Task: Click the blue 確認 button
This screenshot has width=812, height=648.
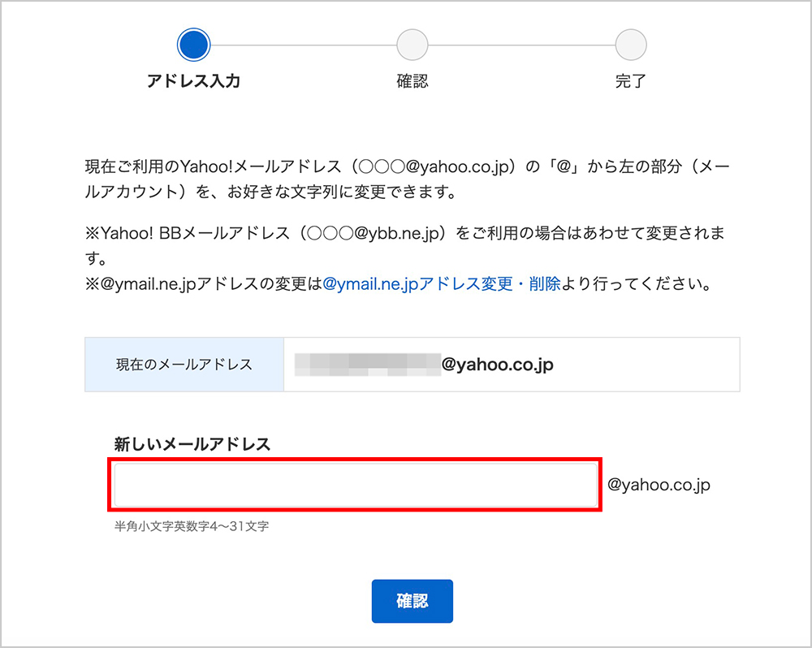Action: point(412,601)
